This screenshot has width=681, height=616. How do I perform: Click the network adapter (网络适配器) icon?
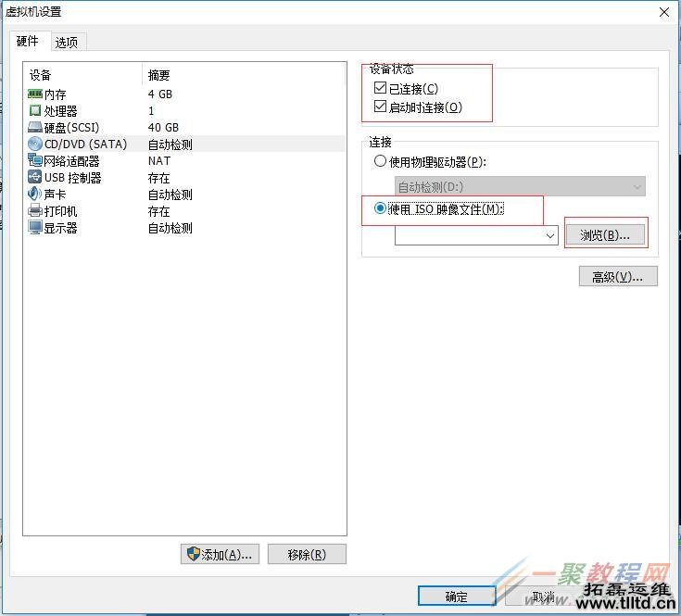pyautogui.click(x=35, y=160)
